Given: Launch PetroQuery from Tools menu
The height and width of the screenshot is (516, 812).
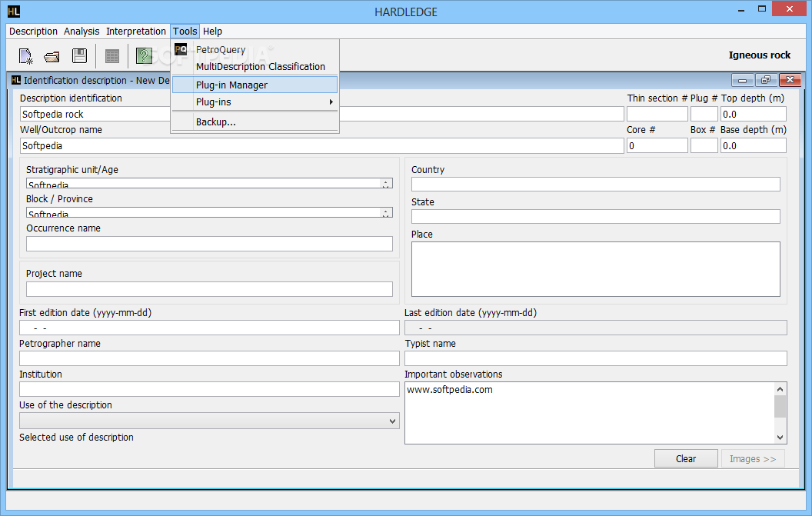Looking at the screenshot, I should tap(255, 50).
